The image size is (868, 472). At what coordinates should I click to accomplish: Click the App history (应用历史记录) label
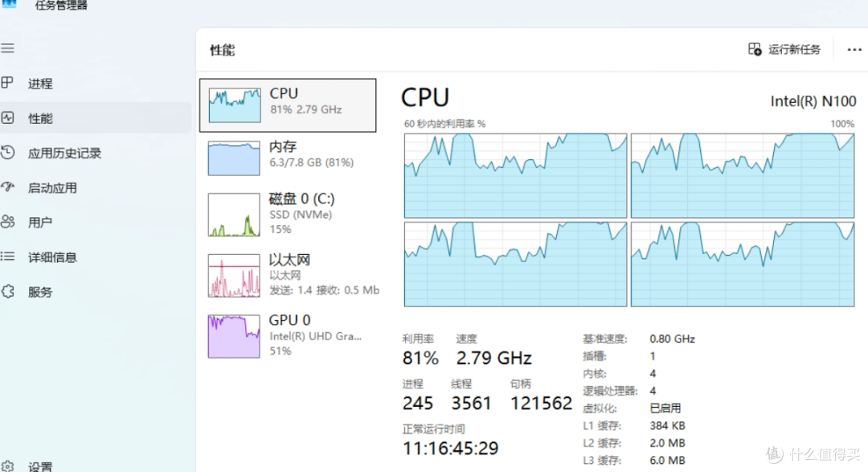[65, 153]
